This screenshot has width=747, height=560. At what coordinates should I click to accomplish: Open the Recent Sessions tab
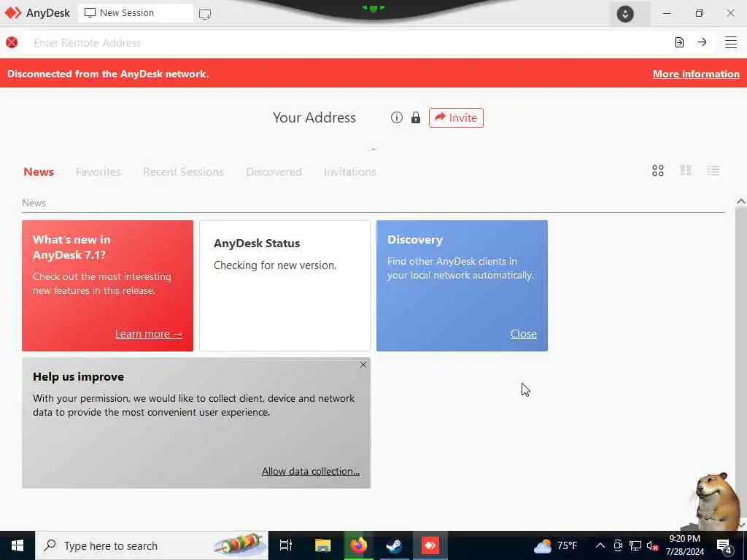click(183, 171)
